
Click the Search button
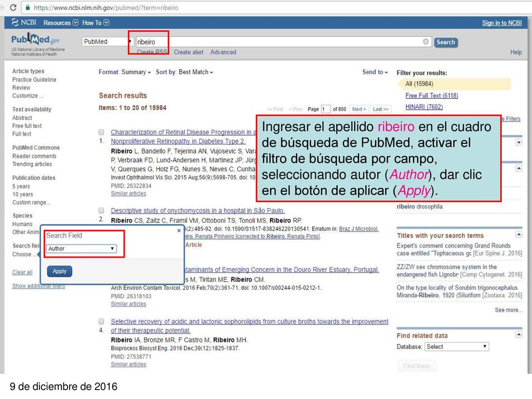tap(446, 42)
